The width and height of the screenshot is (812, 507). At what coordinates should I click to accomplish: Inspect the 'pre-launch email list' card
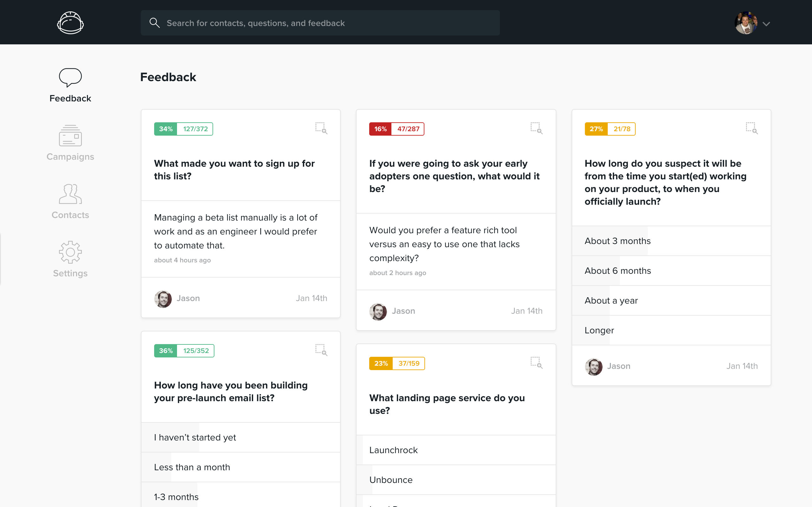321,350
